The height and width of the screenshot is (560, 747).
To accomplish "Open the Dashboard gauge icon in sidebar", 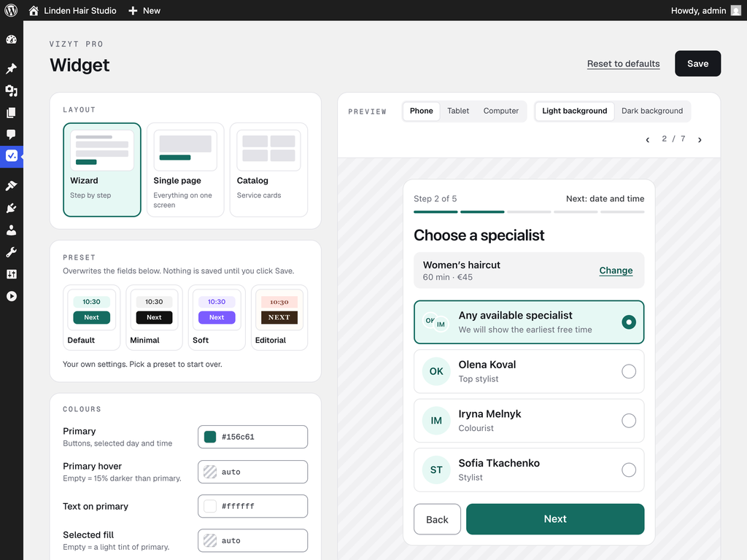I will [x=12, y=40].
